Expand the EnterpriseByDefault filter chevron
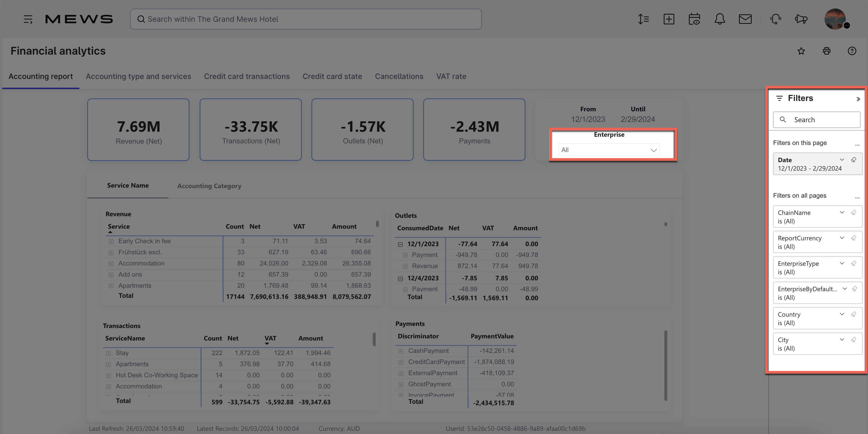This screenshot has height=434, width=868. [844, 289]
